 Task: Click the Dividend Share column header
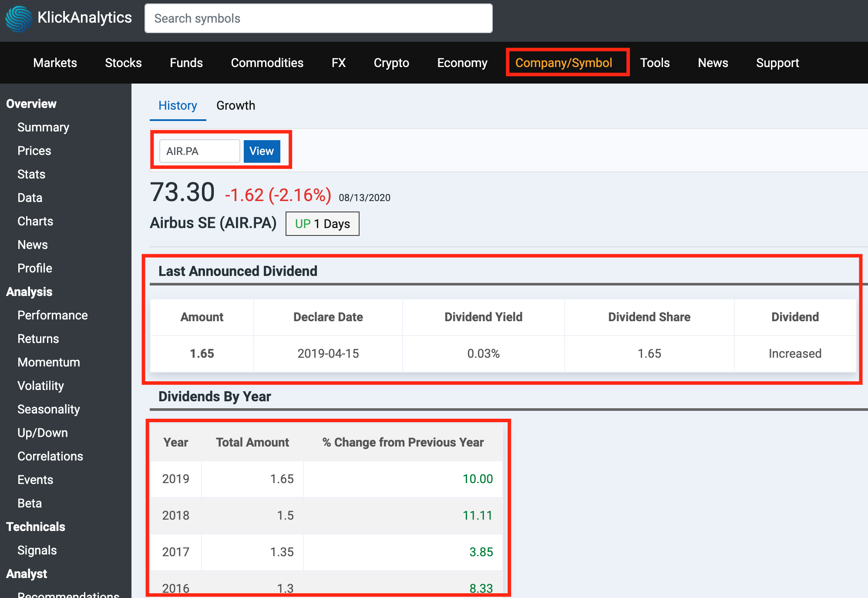[x=649, y=317]
